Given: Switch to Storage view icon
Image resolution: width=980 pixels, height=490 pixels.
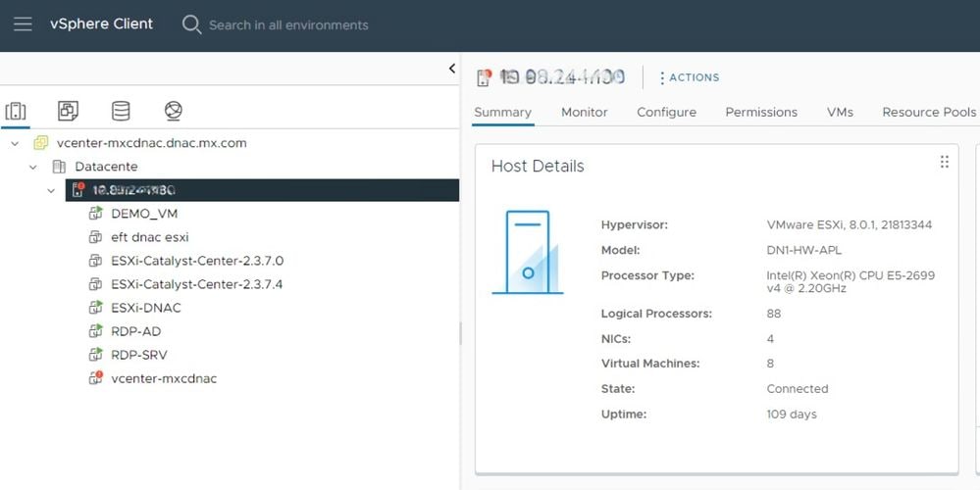Looking at the screenshot, I should pos(121,111).
